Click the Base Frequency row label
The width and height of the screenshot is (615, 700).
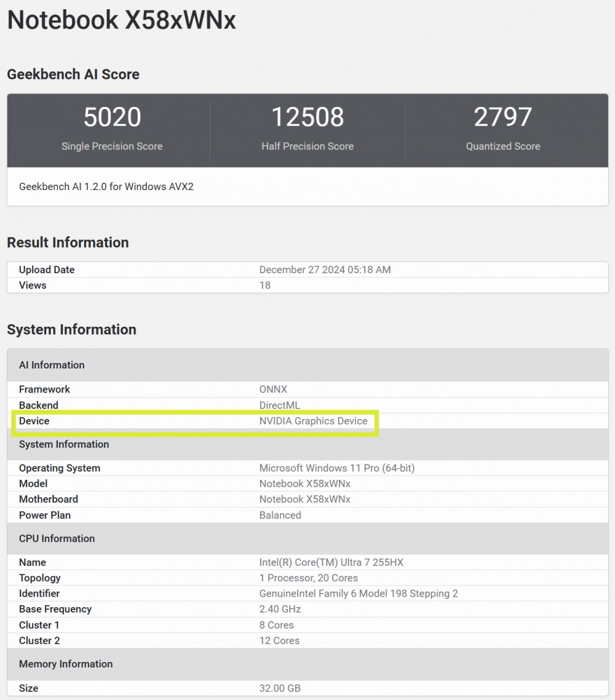(55, 609)
